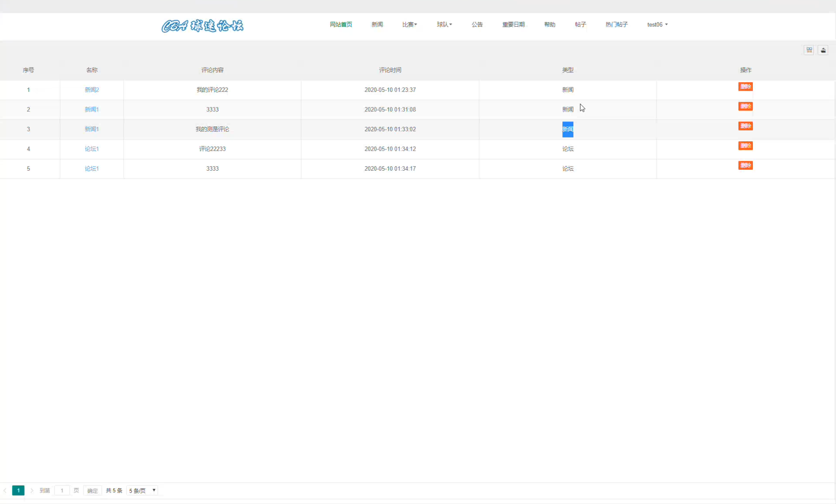
Task: Open the column display settings icon
Action: click(809, 50)
